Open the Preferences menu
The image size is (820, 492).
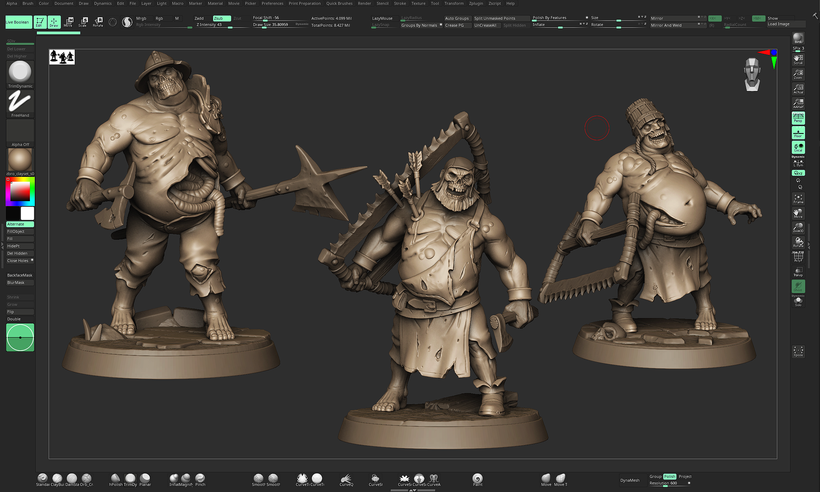[x=273, y=3]
